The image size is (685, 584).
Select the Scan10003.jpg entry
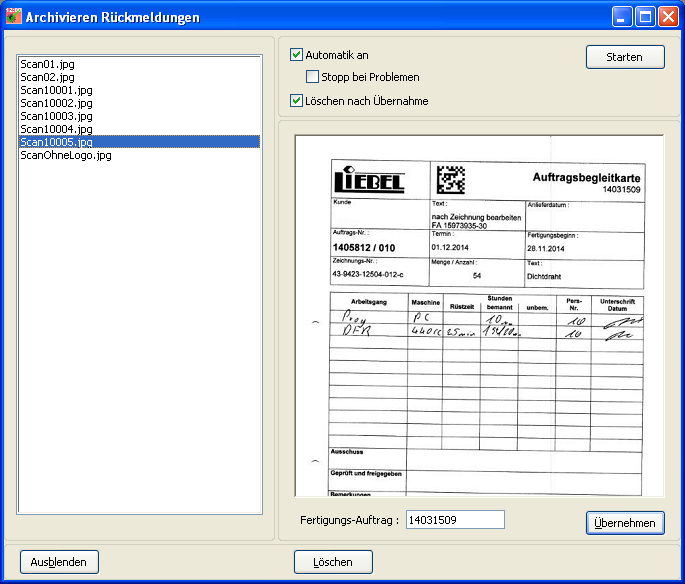(x=56, y=116)
